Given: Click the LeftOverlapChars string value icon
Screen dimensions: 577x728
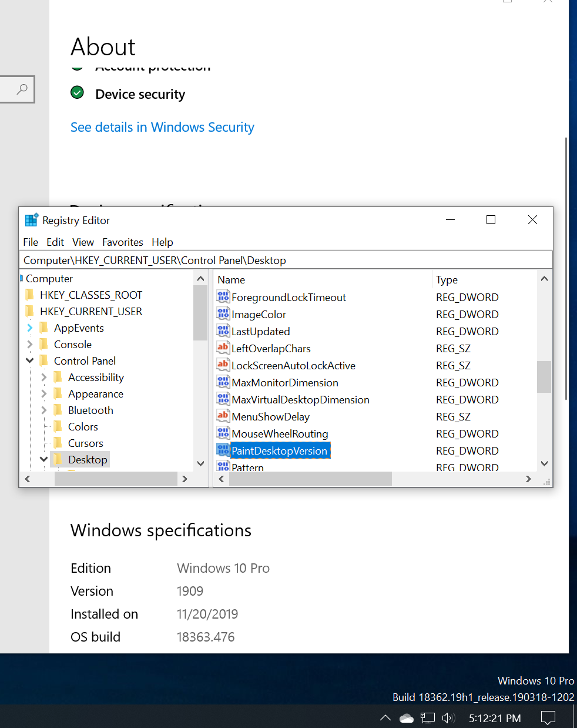Looking at the screenshot, I should pyautogui.click(x=223, y=348).
